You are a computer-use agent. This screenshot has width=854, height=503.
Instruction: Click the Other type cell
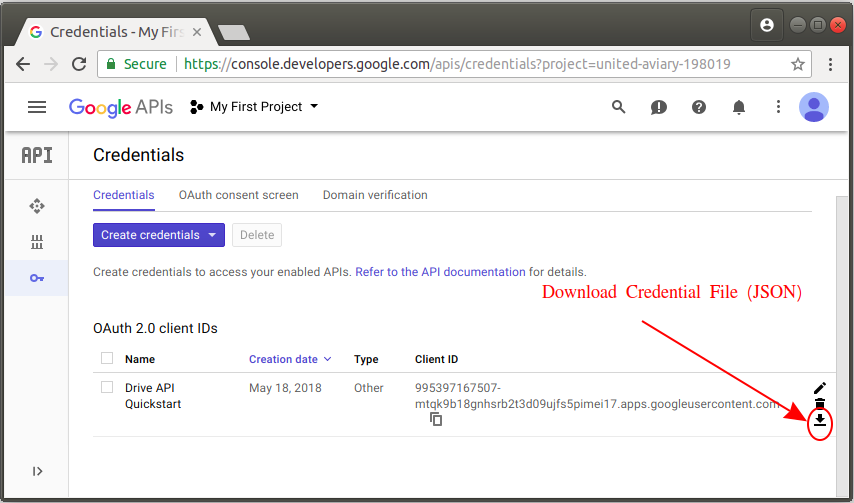pyautogui.click(x=369, y=388)
